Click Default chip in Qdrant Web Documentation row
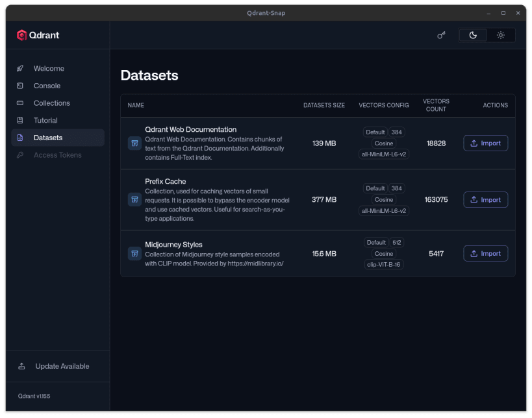 click(x=375, y=132)
